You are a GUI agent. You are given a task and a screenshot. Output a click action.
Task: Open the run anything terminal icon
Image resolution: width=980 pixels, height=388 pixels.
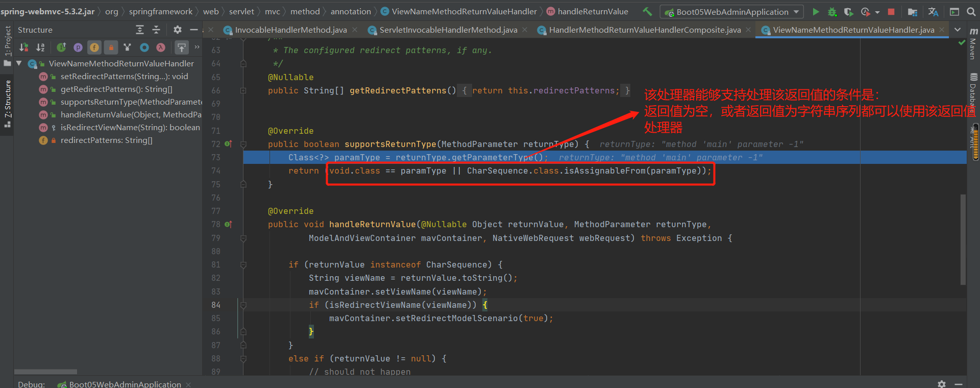click(954, 11)
